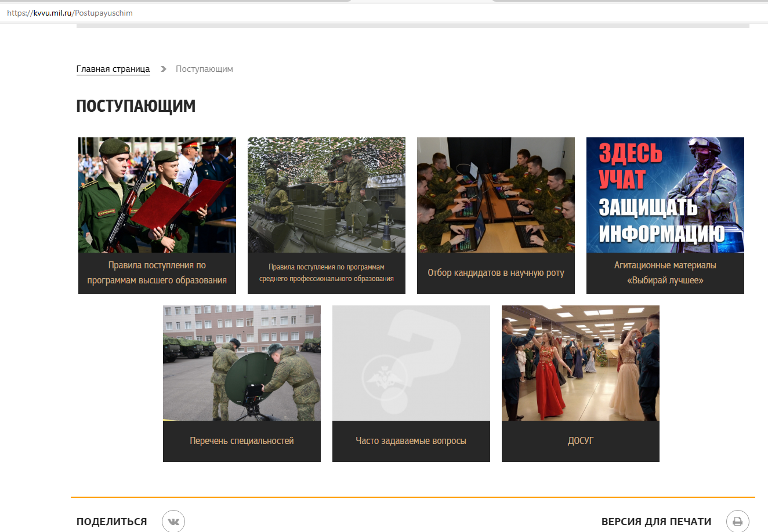Image resolution: width=768 pixels, height=532 pixels.
Task: Click ПОДЕЛИТЬСЯ label
Action: coord(112,522)
